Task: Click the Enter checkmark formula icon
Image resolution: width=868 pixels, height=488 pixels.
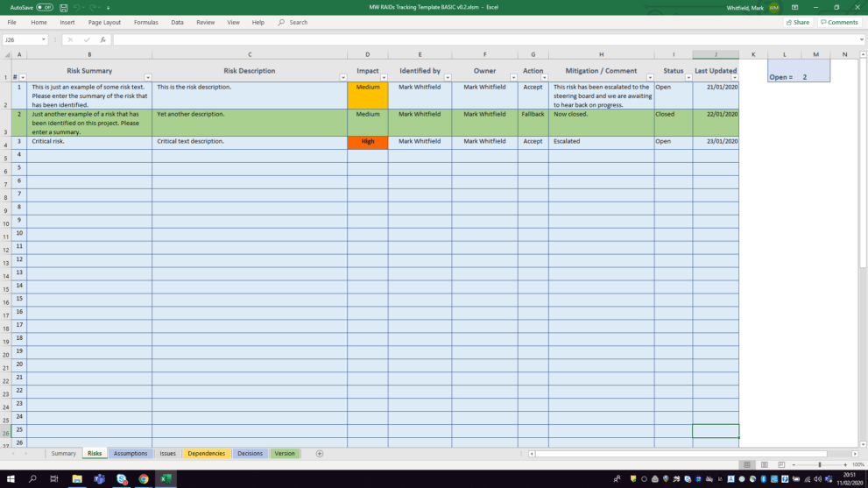Action: [87, 40]
